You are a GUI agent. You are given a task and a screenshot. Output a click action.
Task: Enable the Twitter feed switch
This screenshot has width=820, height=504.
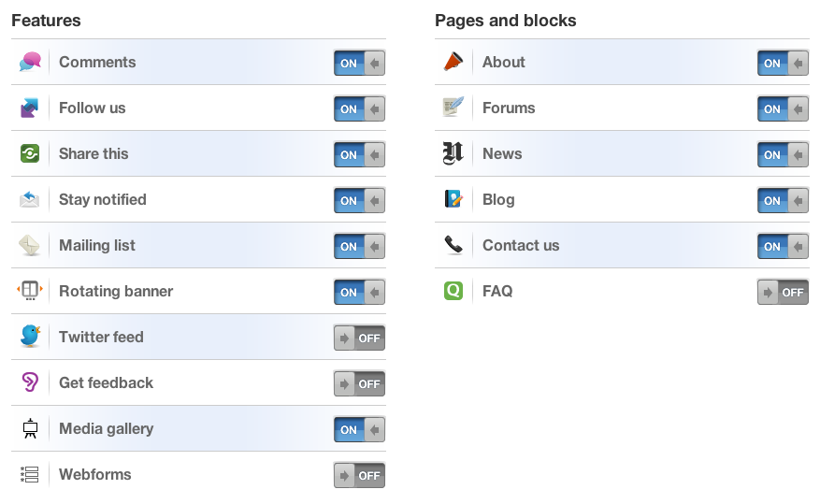tap(359, 338)
